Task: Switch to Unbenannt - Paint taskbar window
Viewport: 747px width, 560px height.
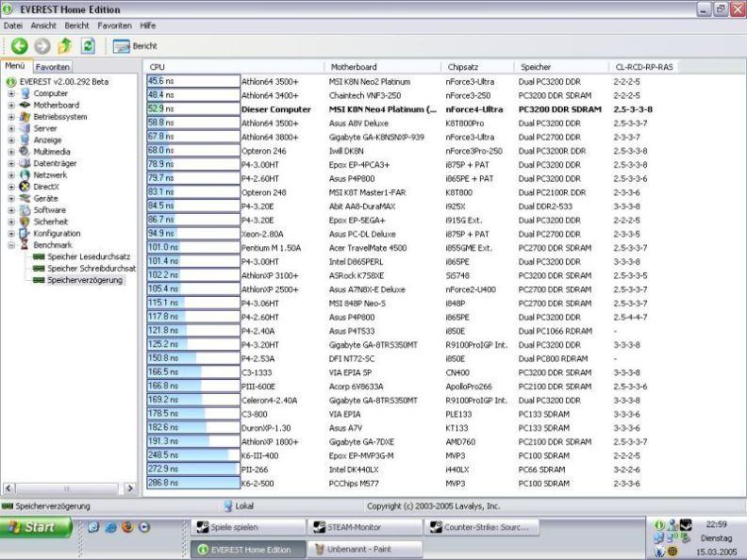Action: (364, 549)
